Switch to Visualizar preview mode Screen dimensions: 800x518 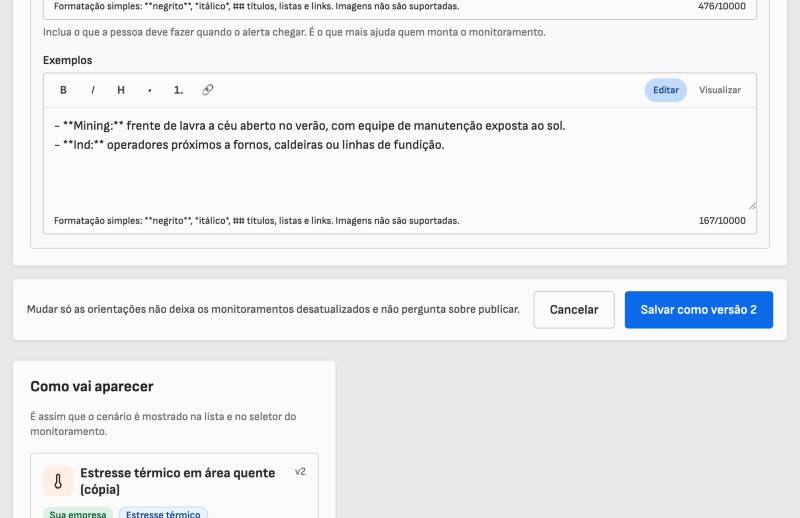pyautogui.click(x=719, y=90)
